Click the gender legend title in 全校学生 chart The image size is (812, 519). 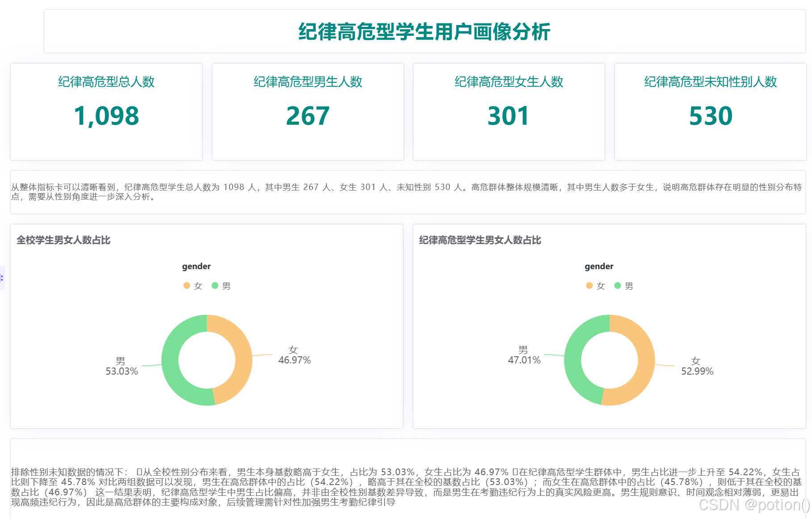click(x=196, y=266)
